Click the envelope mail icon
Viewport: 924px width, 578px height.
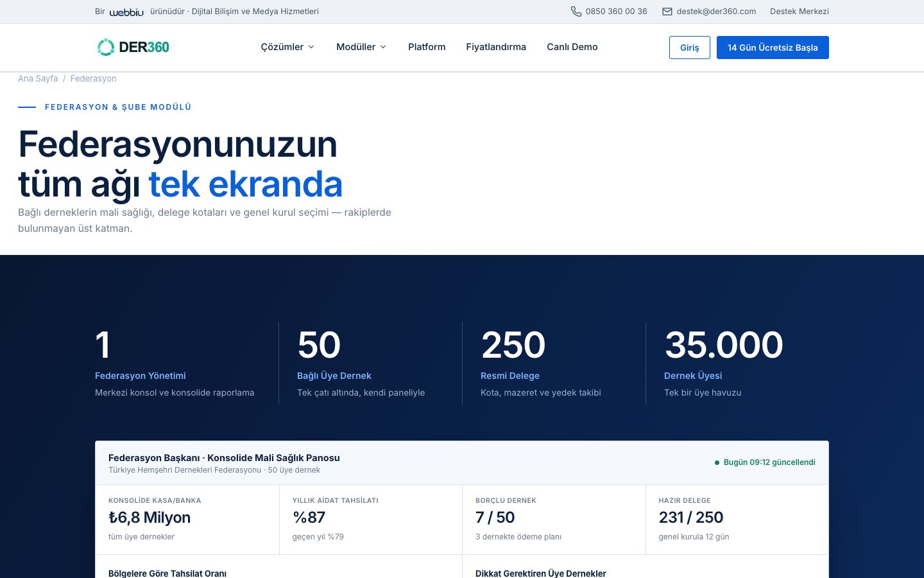[x=667, y=12]
